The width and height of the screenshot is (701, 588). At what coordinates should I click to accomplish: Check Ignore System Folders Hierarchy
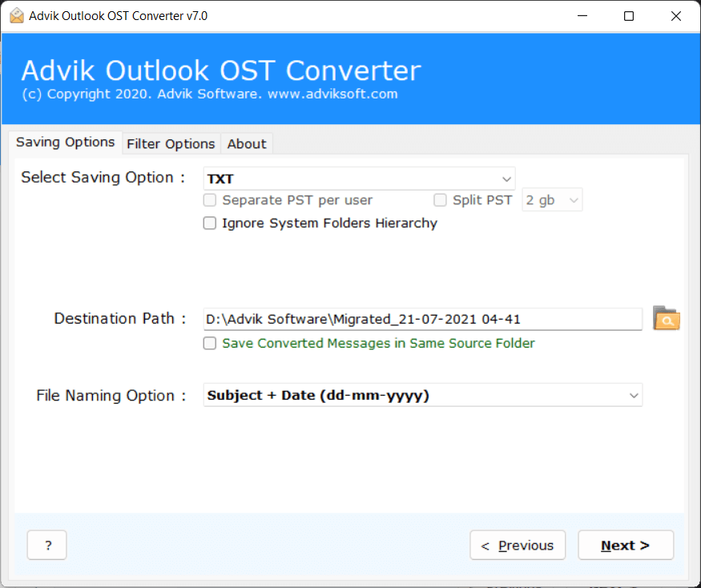[210, 223]
